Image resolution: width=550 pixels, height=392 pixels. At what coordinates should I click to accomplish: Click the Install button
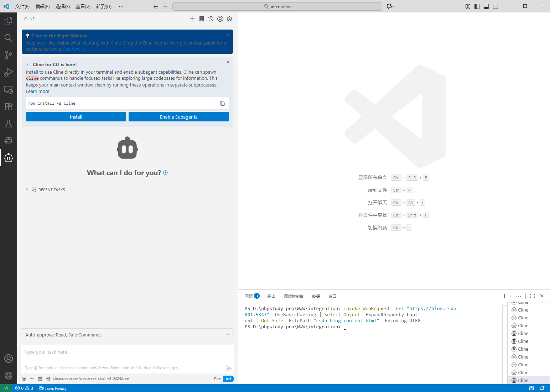[76, 117]
